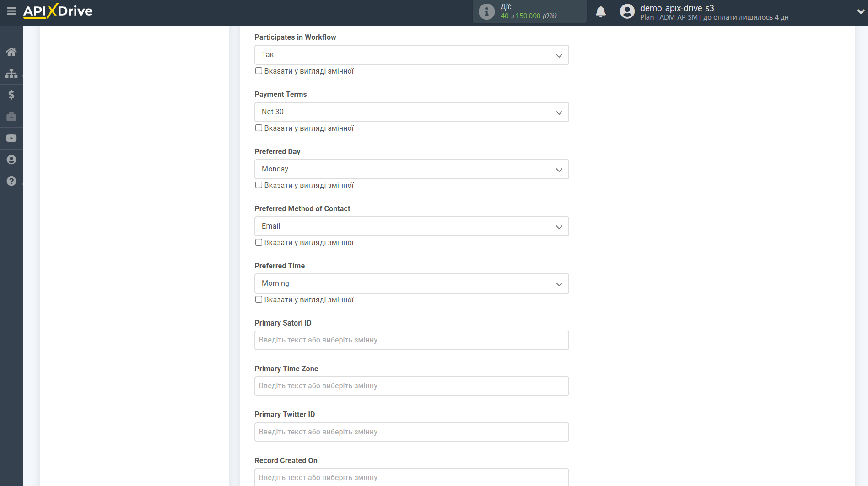Open notifications bell
The width and height of the screenshot is (868, 486).
tap(601, 11)
